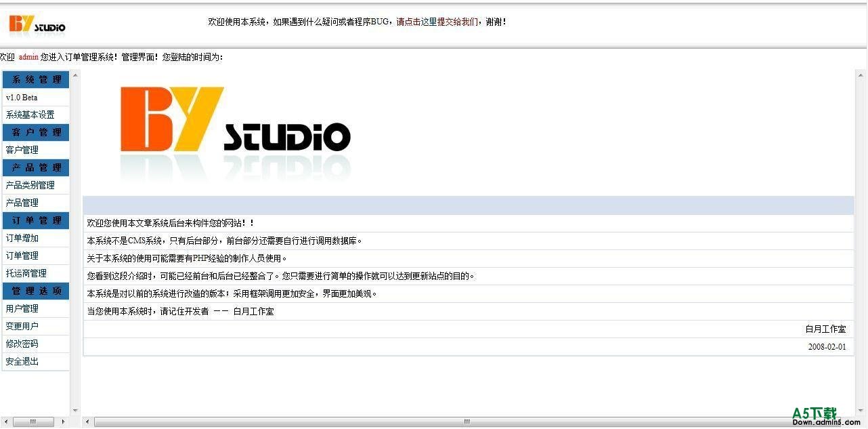Open the 请点击这里提交给我们 bug report link
Viewport: 868px width, 429px height.
click(437, 22)
